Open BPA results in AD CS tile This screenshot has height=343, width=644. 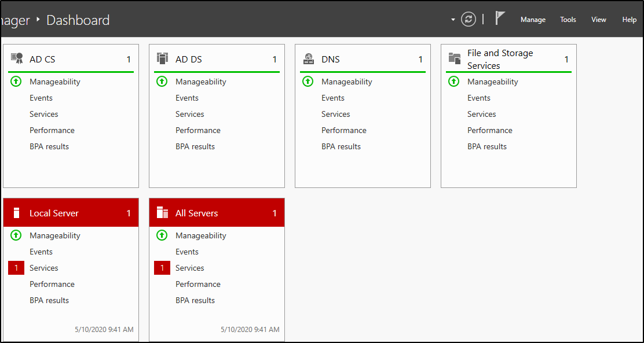point(49,146)
